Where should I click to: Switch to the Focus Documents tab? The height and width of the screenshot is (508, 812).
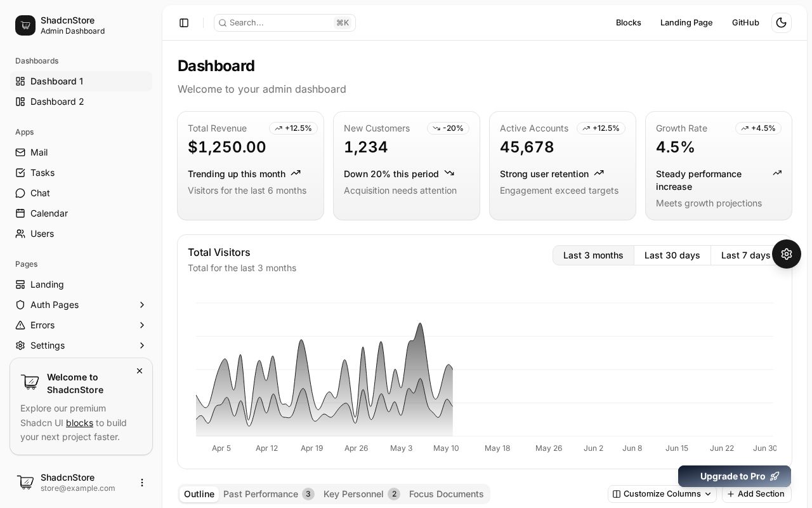[447, 494]
